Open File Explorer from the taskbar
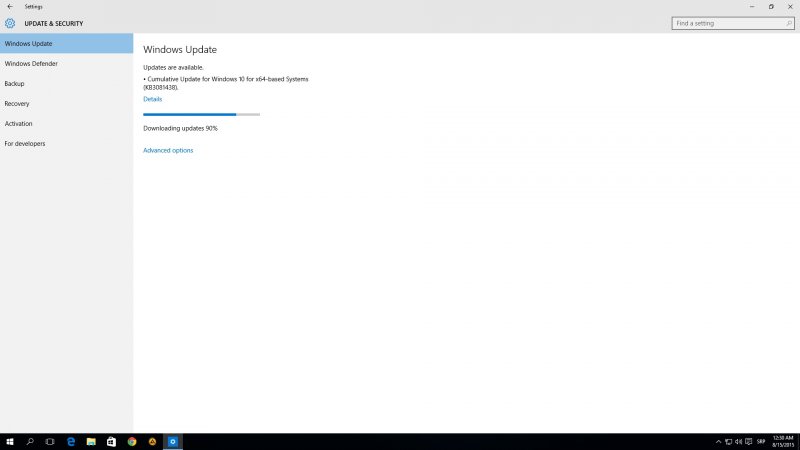Viewport: 800px width, 450px height. 91,442
